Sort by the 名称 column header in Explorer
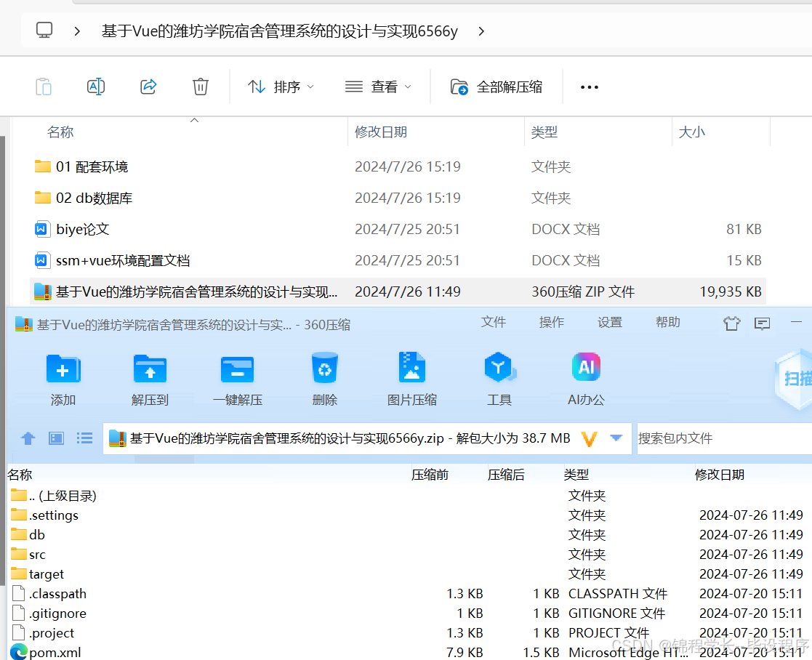The height and width of the screenshot is (660, 812). (x=60, y=132)
